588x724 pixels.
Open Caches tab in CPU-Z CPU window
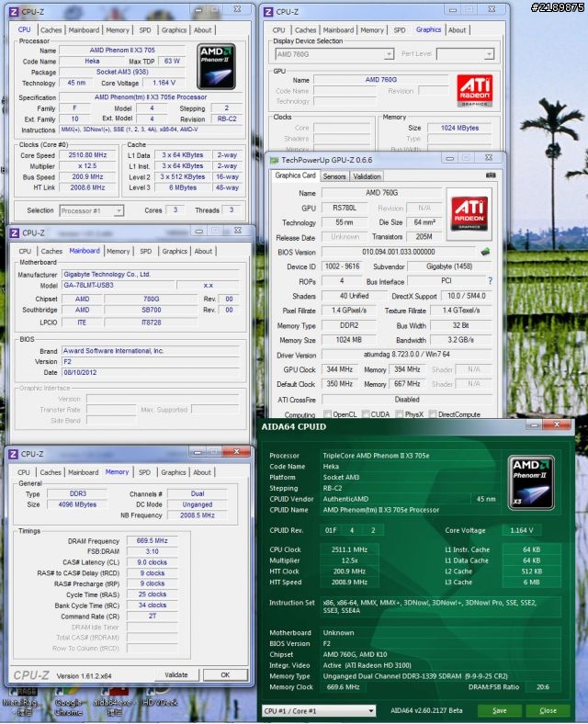51,30
